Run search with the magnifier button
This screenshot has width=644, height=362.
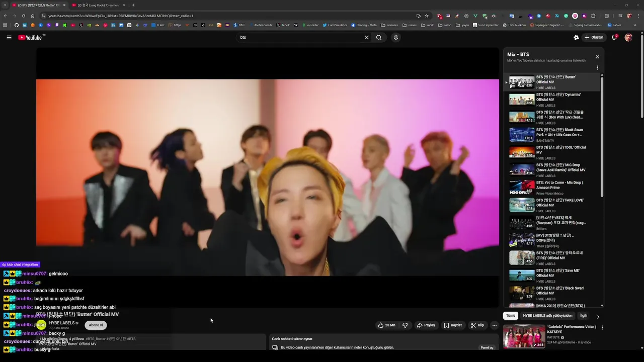point(379,37)
